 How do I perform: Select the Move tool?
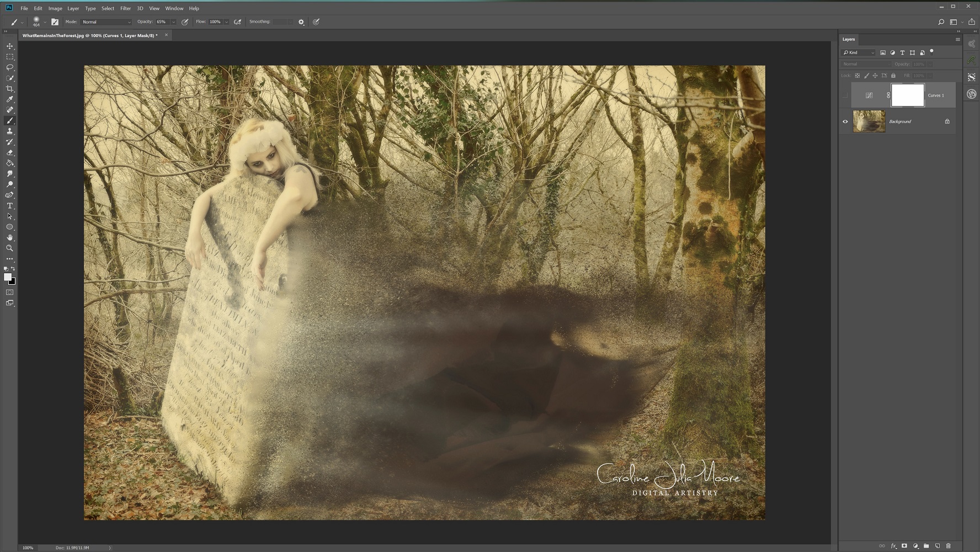pyautogui.click(x=9, y=46)
